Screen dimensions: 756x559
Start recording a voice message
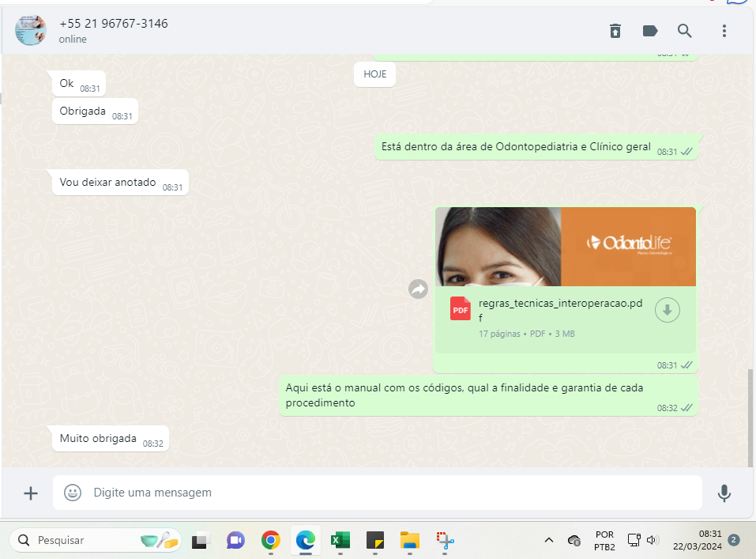(x=724, y=493)
